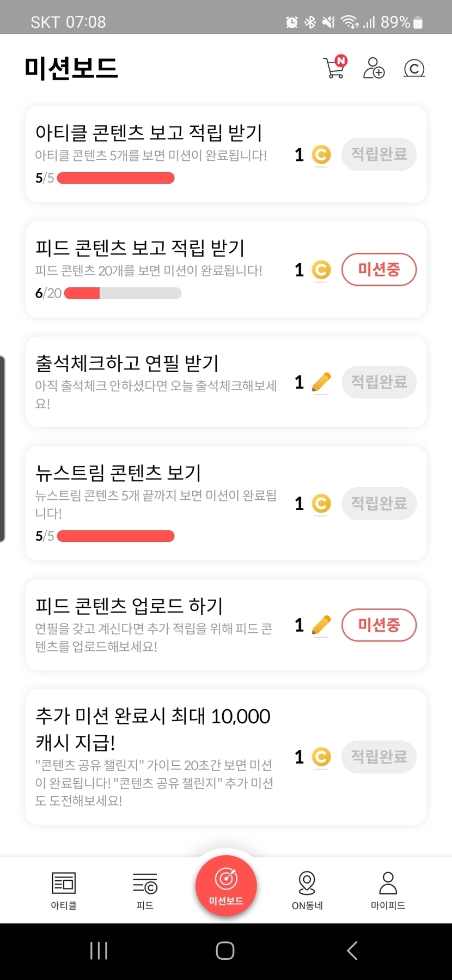Tap the add friend icon
Image resolution: width=452 pixels, height=980 pixels.
(374, 68)
